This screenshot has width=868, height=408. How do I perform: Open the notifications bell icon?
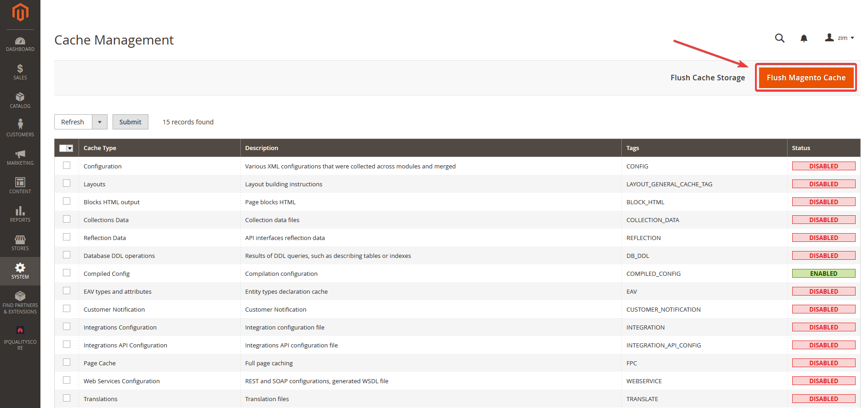804,38
